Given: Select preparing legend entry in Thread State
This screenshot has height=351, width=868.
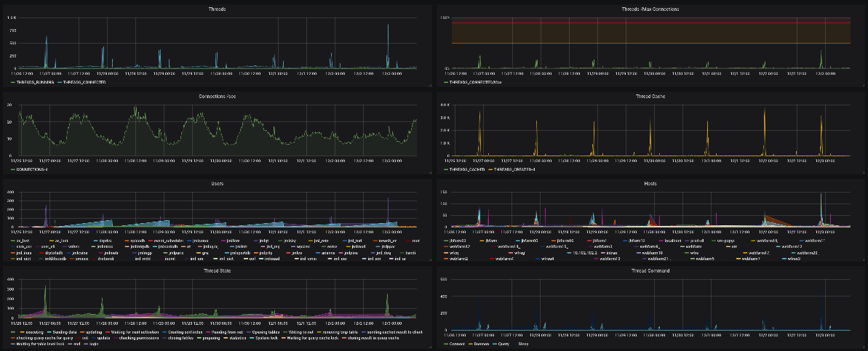Looking at the screenshot, I should (x=211, y=339).
